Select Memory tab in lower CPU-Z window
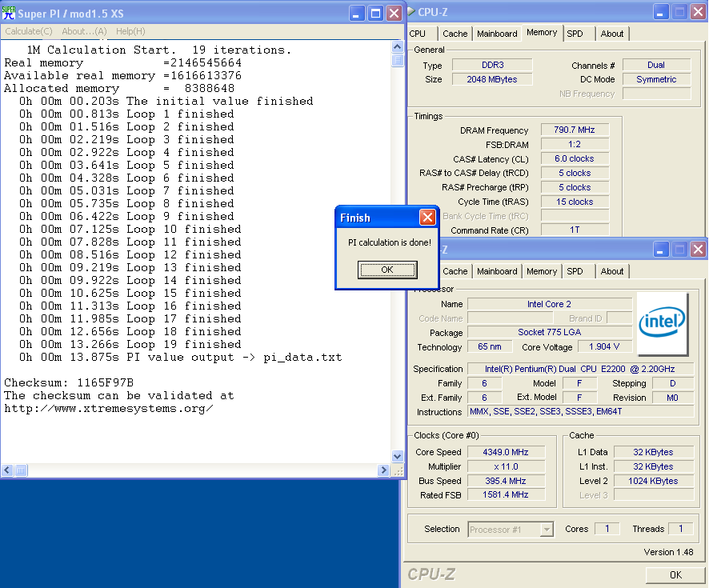Image resolution: width=709 pixels, height=588 pixels. click(x=542, y=271)
